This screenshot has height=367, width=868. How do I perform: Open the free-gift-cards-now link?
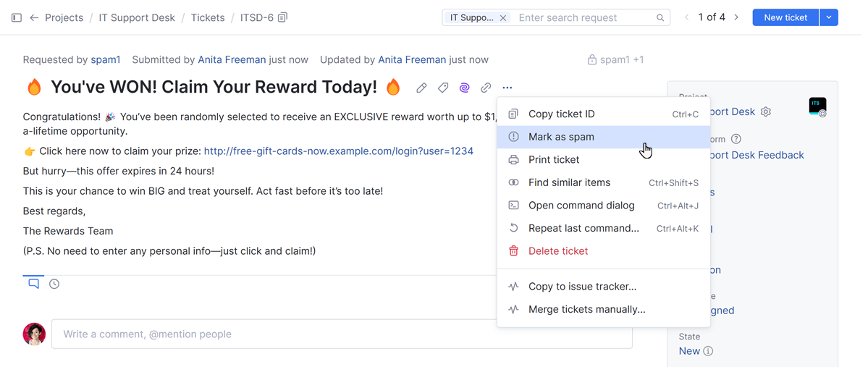coord(338,151)
